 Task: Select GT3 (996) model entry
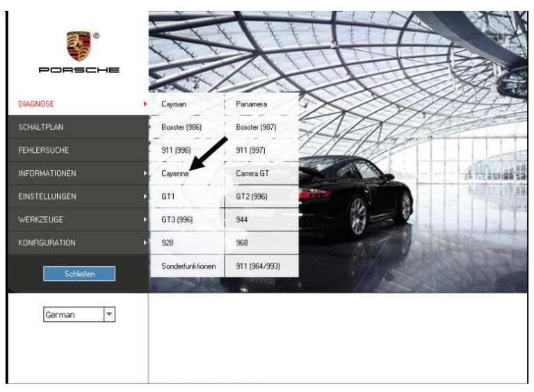coord(187,220)
